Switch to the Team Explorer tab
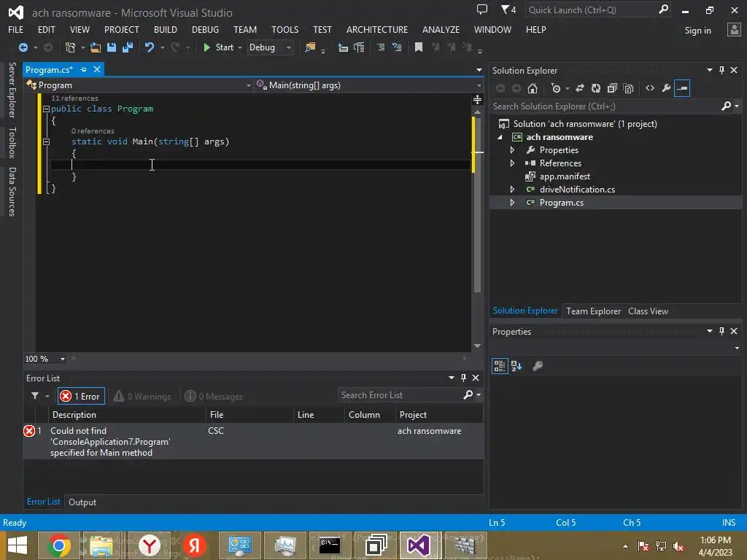The width and height of the screenshot is (747, 560). tap(593, 311)
